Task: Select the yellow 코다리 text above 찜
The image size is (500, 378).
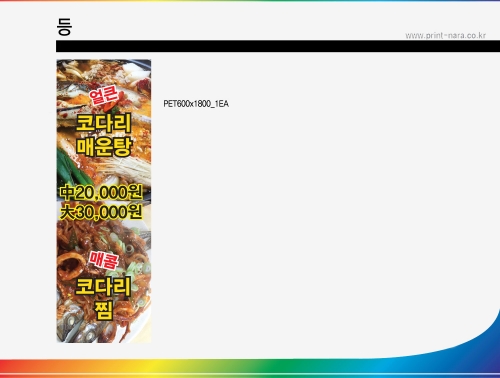Action: click(103, 287)
